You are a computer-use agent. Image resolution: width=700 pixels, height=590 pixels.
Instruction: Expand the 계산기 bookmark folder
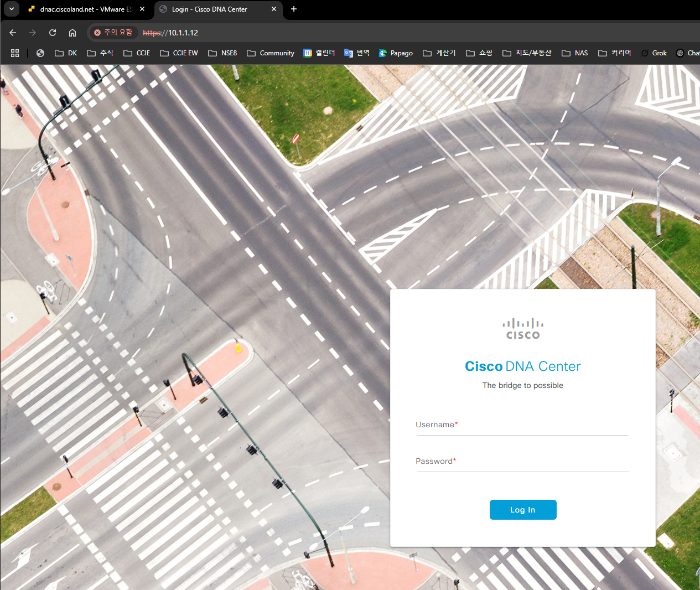(x=439, y=53)
